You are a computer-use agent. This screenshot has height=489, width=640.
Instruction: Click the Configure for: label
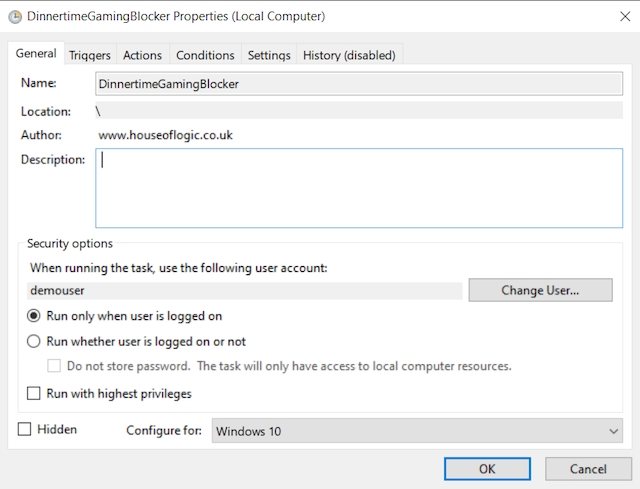[164, 431]
